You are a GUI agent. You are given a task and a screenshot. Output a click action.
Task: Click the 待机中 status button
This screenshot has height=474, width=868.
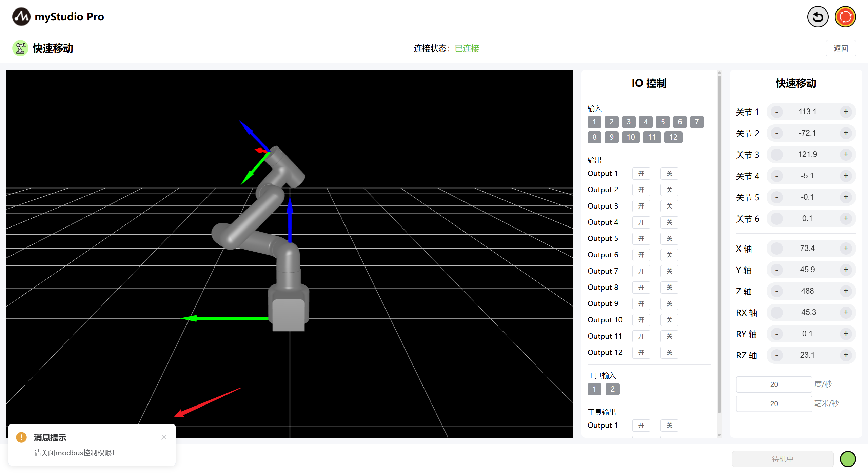783,459
